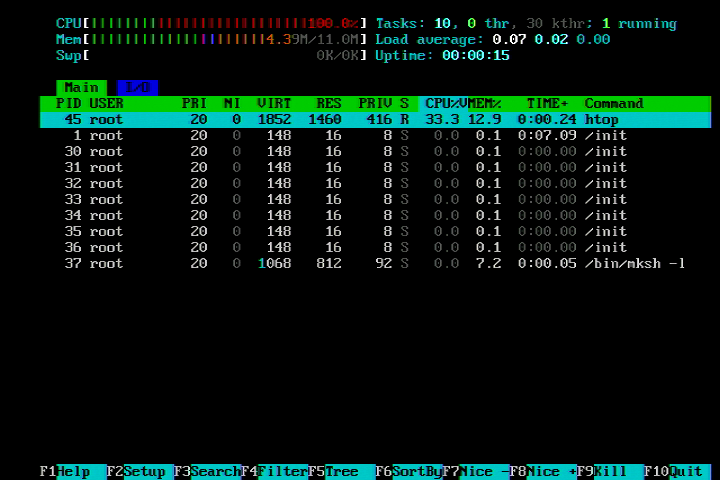Image resolution: width=720 pixels, height=480 pixels.
Task: Sort by PID column header
Action: (x=69, y=103)
